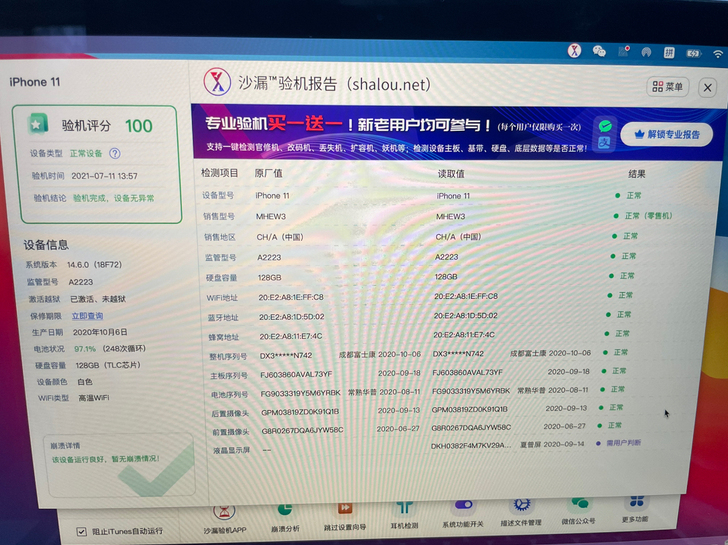728x545 pixels.
Task: Select 销售型号 factory value MHEW3
Action: [x=271, y=216]
